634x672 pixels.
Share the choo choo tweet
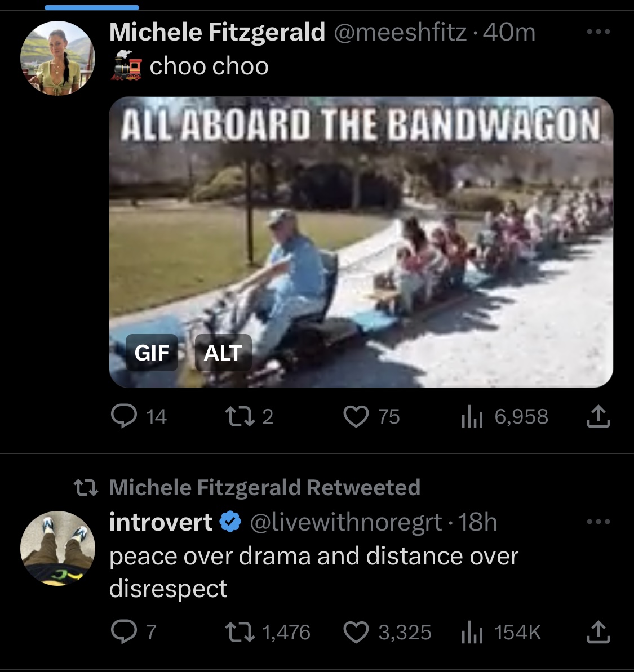pos(598,417)
